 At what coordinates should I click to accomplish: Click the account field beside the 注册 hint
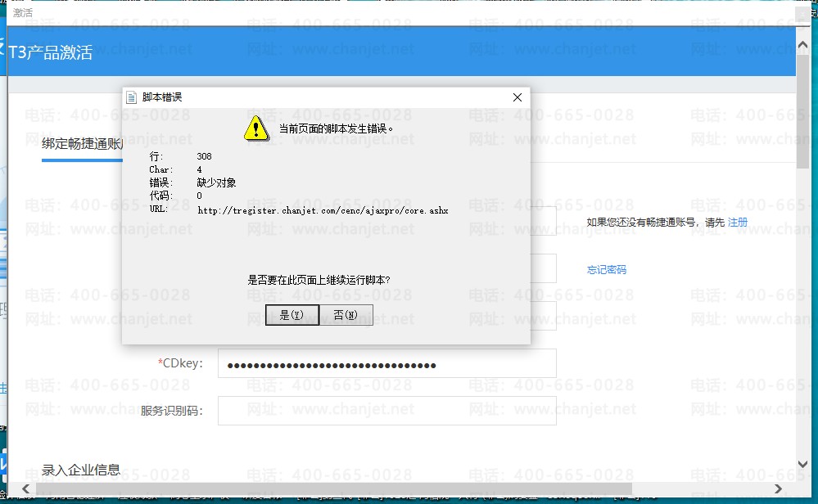(543, 221)
